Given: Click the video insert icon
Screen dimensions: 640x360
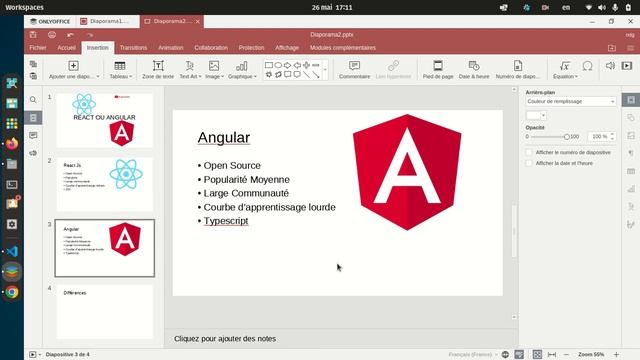Looking at the screenshot, I should pyautogui.click(x=627, y=66).
